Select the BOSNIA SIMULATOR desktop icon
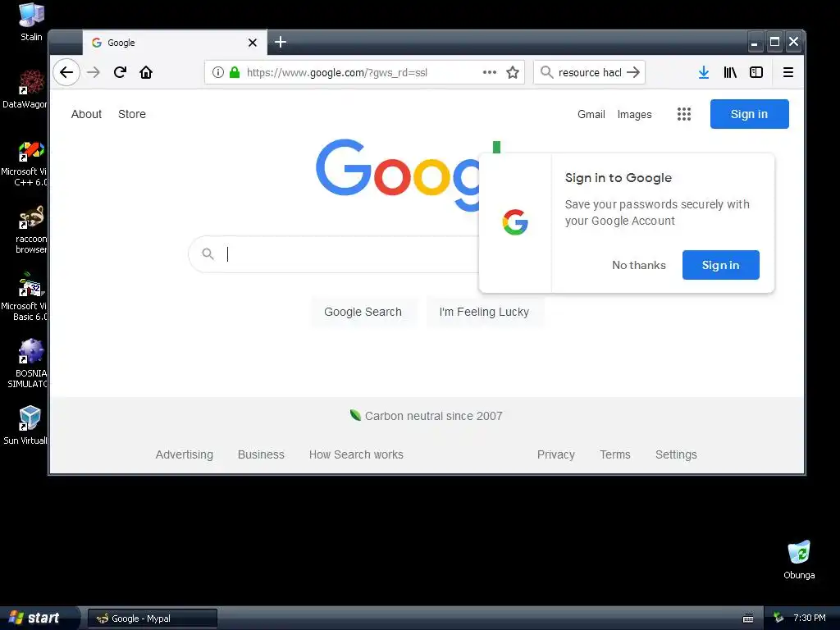The image size is (840, 630). 28,363
